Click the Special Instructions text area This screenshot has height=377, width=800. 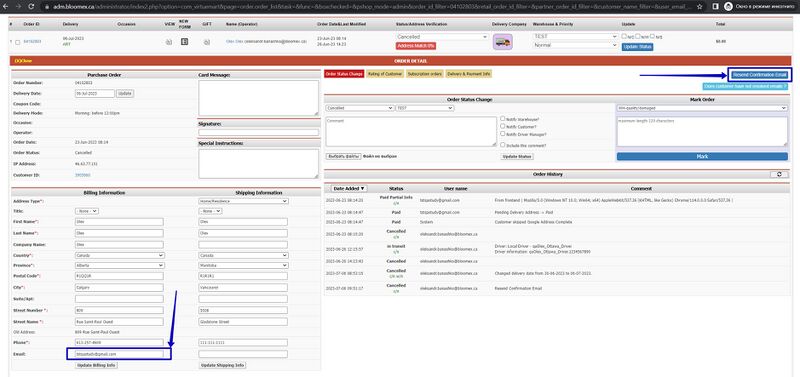(258, 164)
